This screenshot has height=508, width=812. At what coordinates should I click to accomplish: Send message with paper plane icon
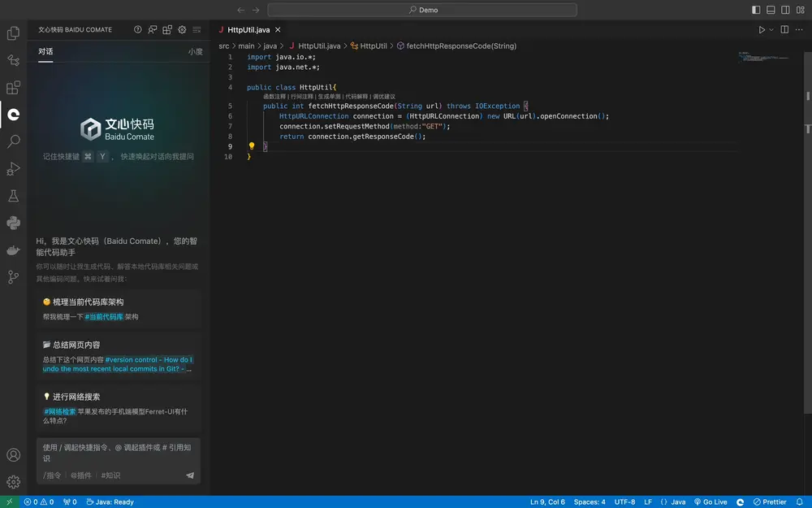click(x=190, y=475)
